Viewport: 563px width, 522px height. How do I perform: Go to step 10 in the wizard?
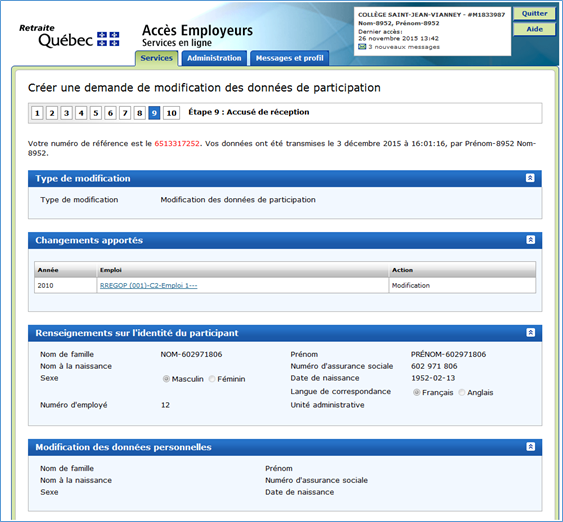point(171,113)
